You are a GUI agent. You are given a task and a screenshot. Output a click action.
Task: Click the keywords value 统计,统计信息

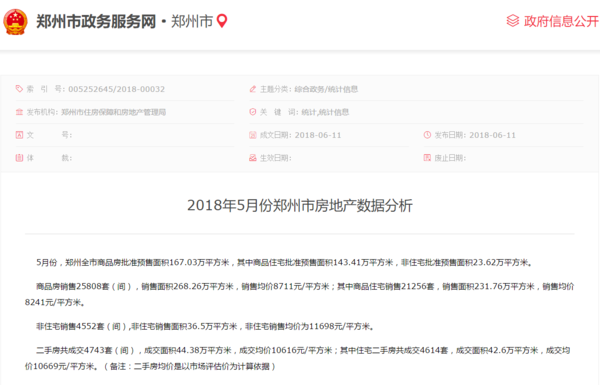coord(325,112)
